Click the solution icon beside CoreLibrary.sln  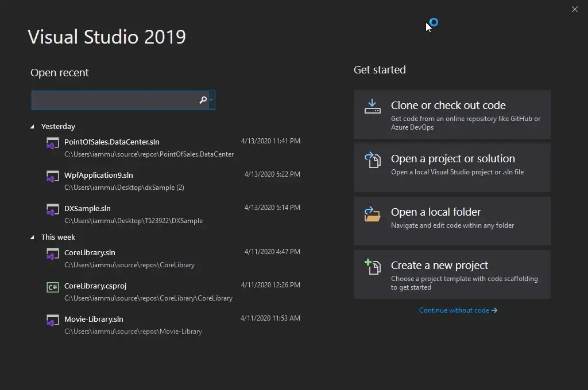[x=53, y=253]
